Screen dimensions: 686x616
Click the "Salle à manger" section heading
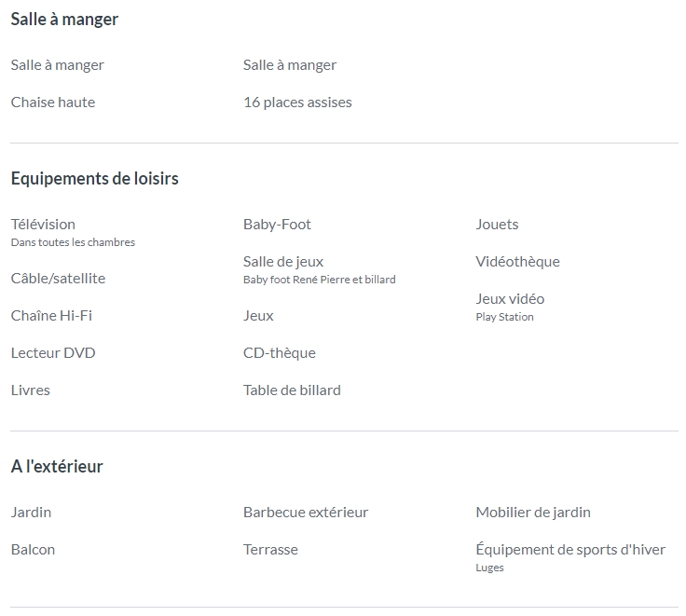[64, 20]
